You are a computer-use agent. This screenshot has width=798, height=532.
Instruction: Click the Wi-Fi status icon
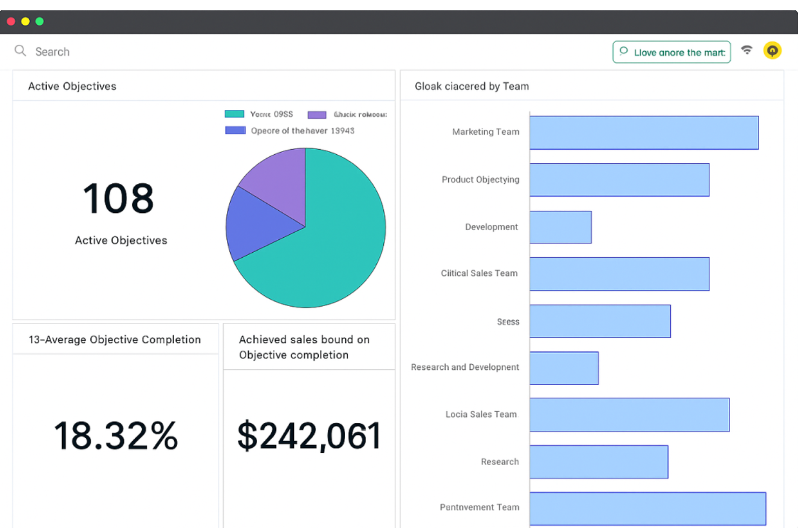(747, 50)
